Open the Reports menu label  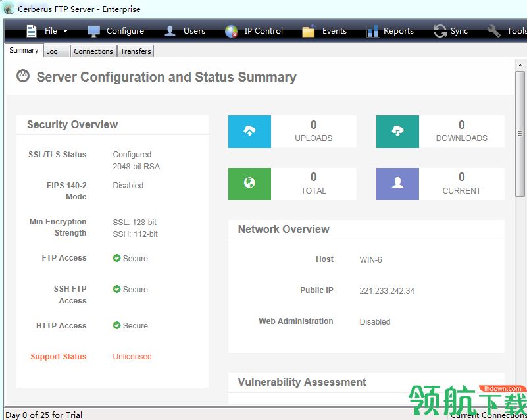tap(399, 31)
